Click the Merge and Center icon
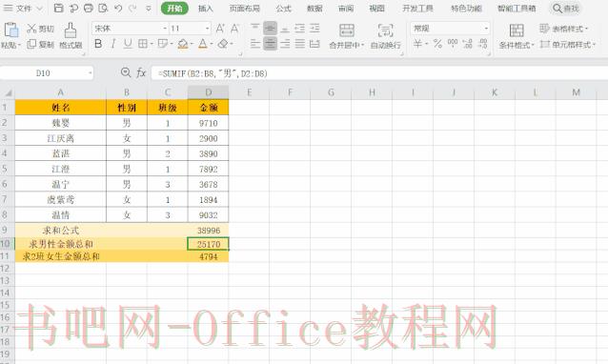608x364 pixels. (347, 30)
